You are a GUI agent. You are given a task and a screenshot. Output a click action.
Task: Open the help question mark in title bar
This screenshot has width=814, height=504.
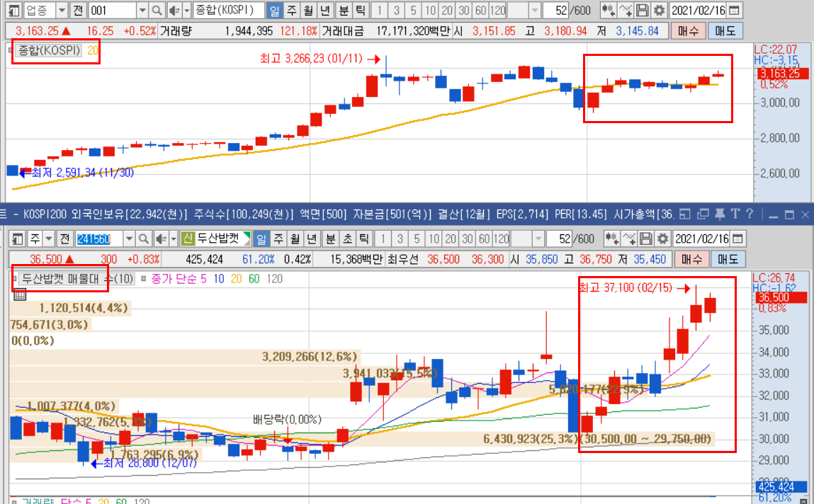tap(750, 214)
